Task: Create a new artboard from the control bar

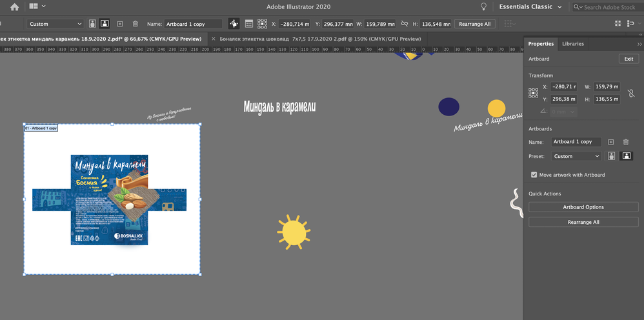Action: (120, 24)
